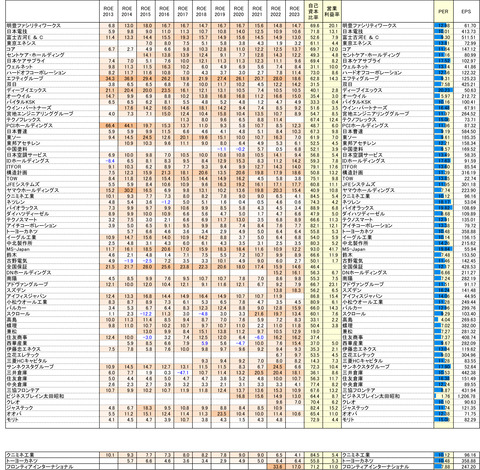Click MS-Japan beside the ROE 2013 column

pos(18,249)
